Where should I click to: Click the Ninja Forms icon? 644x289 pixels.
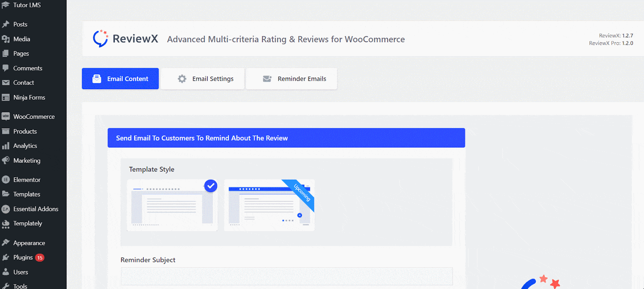[x=6, y=97]
